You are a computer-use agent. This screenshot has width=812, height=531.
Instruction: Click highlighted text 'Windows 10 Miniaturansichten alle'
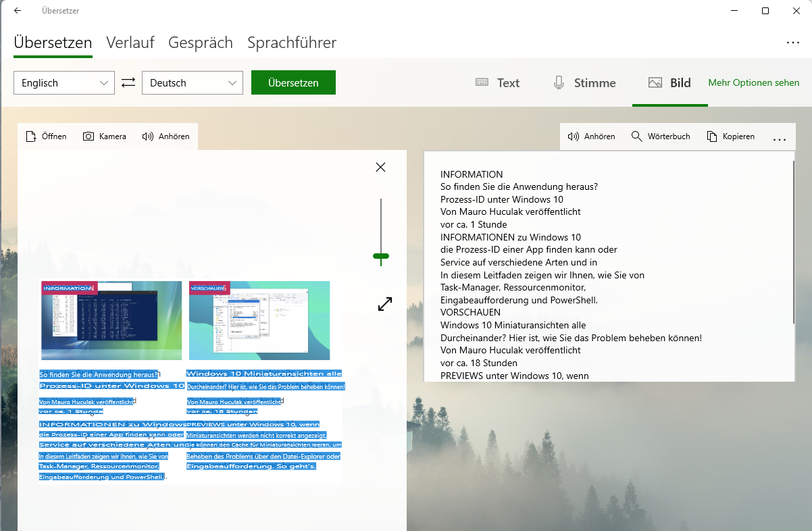click(x=264, y=374)
